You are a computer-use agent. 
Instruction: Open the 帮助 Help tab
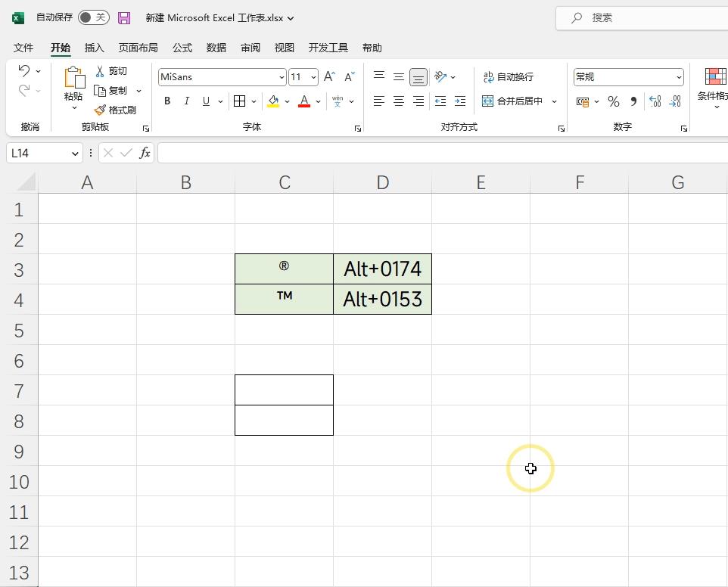pyautogui.click(x=372, y=48)
